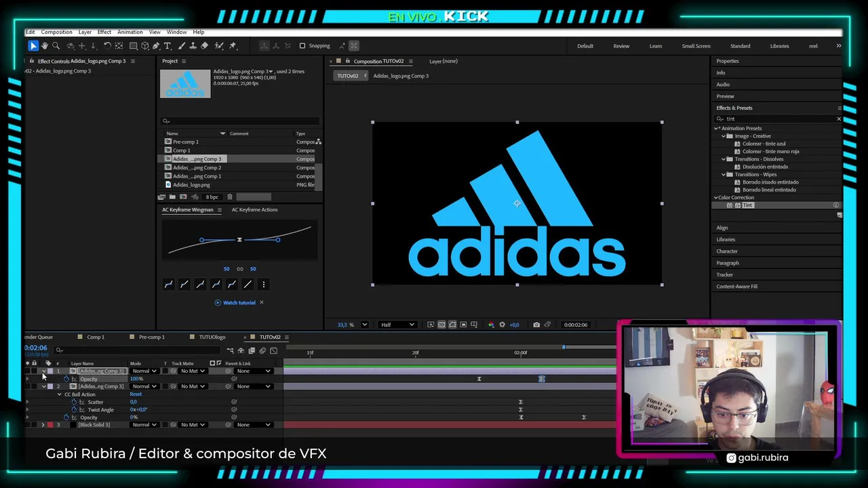Click the motion blur enable icon in timeline
Image resolution: width=868 pixels, height=488 pixels.
pos(262,350)
